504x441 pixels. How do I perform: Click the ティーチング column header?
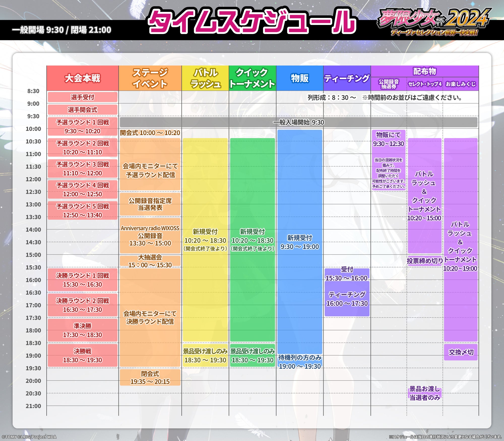point(347,78)
